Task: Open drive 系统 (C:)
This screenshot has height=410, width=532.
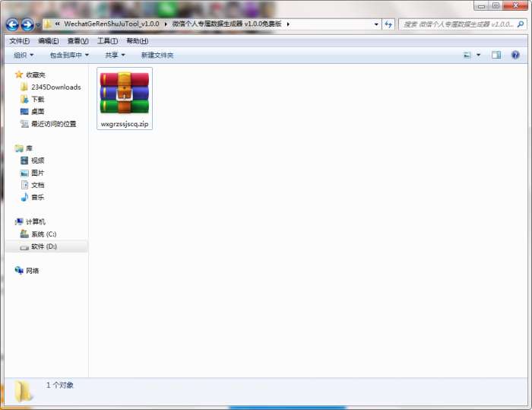Action: tap(44, 234)
